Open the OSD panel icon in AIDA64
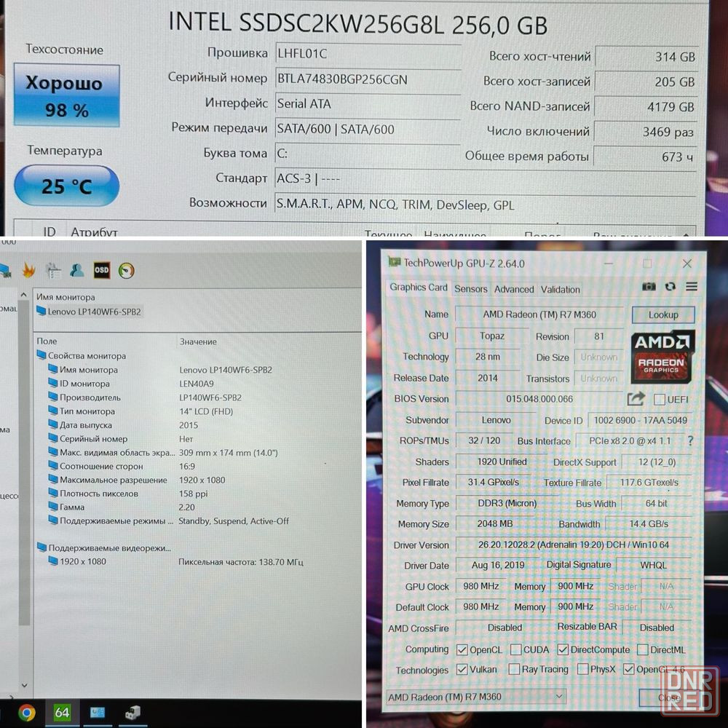Image resolution: width=728 pixels, height=728 pixels. click(x=102, y=270)
